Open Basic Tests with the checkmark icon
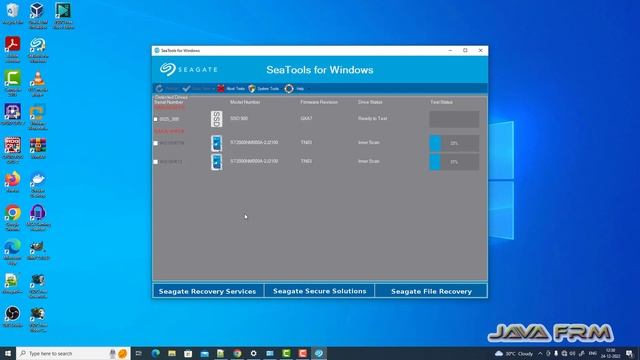Viewport: 640px width, 360px height. pyautogui.click(x=187, y=89)
